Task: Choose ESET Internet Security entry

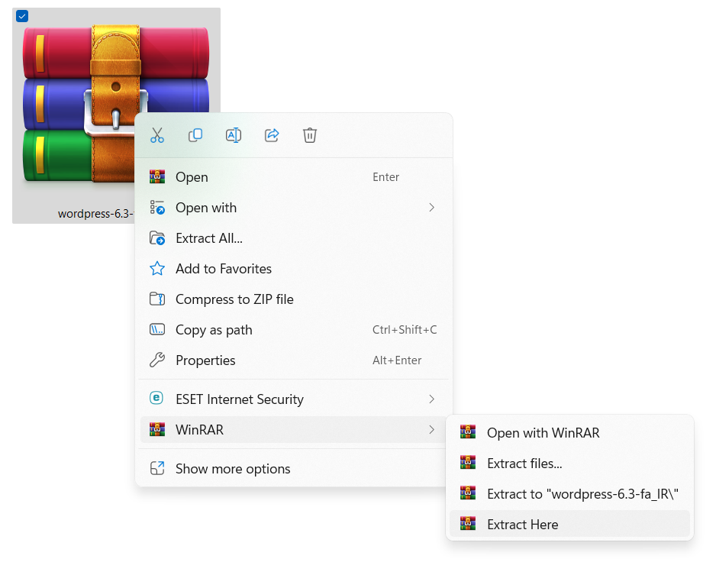Action: click(294, 399)
